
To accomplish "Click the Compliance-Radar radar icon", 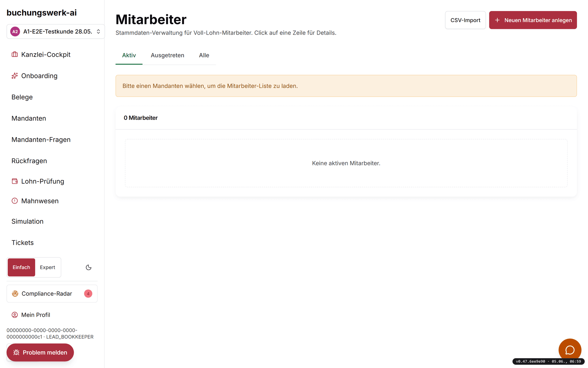I will [15, 293].
